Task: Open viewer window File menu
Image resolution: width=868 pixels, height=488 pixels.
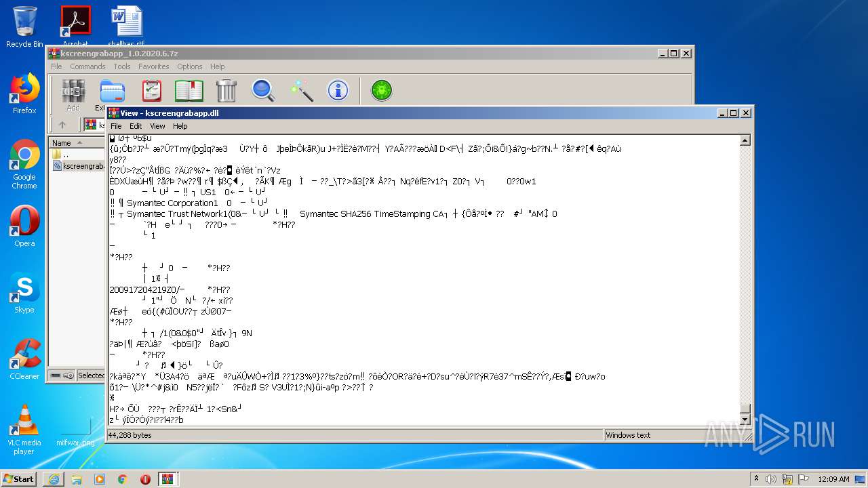Action: coord(116,126)
